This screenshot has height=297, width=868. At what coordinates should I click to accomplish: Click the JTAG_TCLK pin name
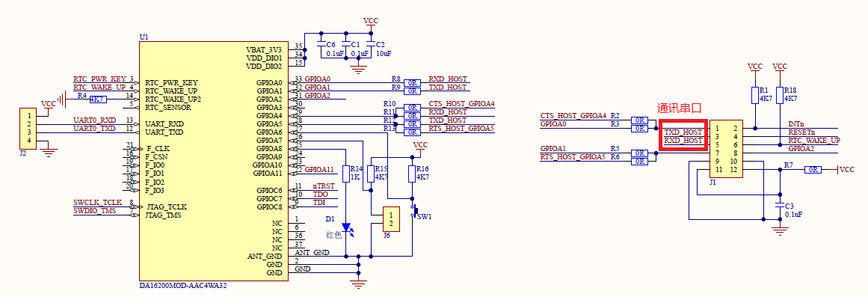point(167,206)
